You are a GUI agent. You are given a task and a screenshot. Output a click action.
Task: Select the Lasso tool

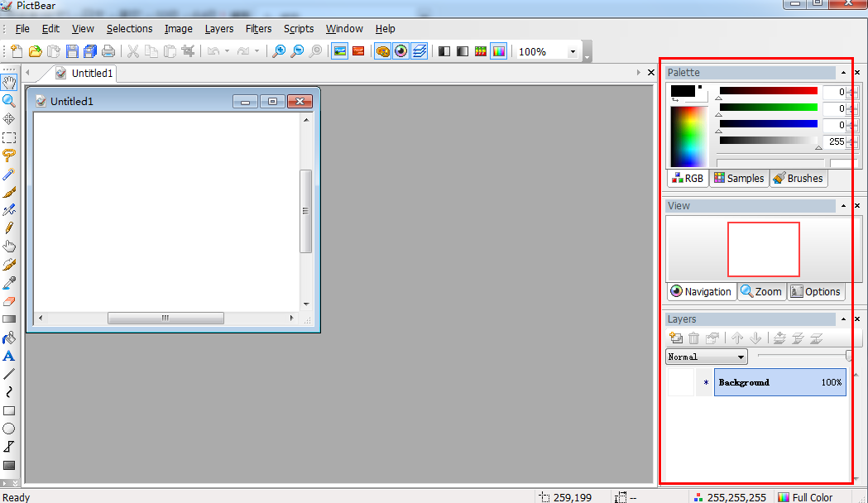click(9, 156)
